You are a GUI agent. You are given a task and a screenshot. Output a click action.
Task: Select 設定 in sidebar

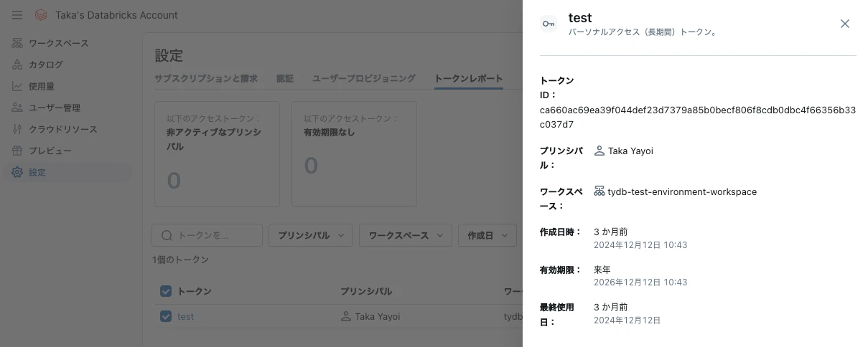70,172
